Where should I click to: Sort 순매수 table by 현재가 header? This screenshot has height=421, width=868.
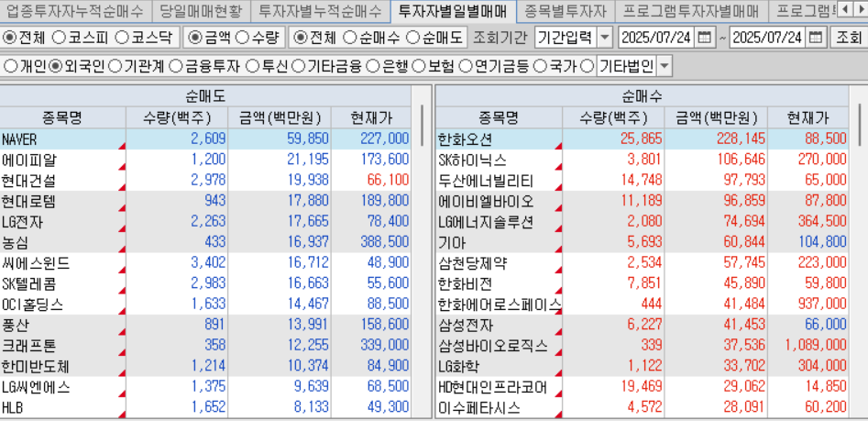pos(808,117)
